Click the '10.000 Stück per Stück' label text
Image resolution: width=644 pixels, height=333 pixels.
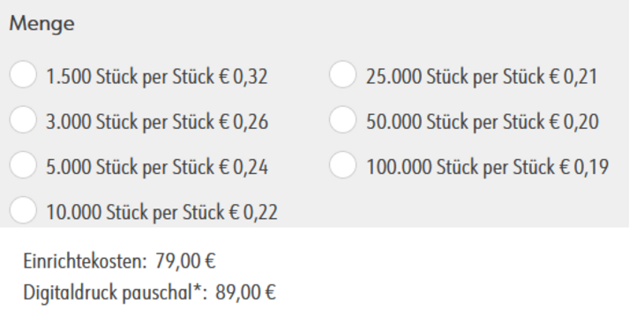[135, 213]
